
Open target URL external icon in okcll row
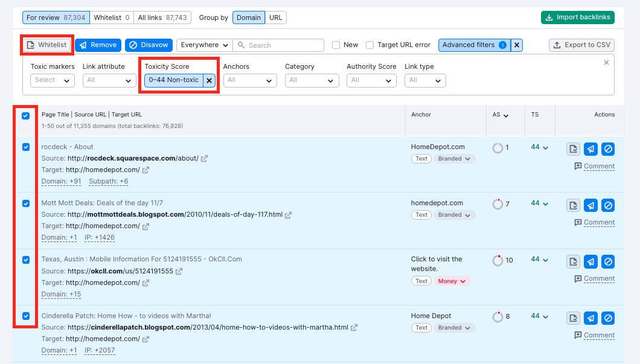pos(146,283)
